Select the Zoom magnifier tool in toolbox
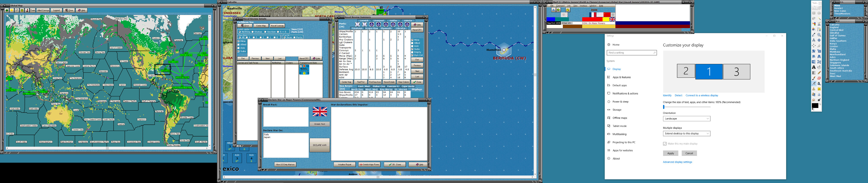Viewport: 868px width, 183px height. point(819,35)
